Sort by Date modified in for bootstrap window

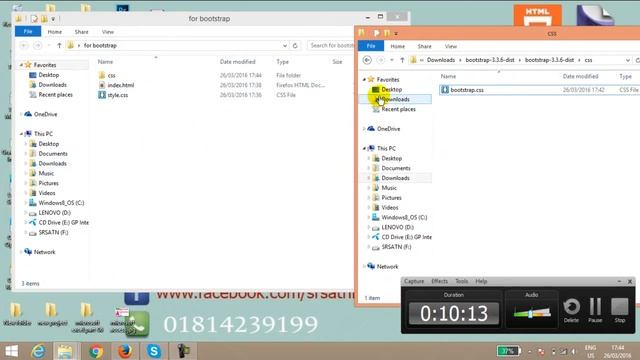[238, 62]
